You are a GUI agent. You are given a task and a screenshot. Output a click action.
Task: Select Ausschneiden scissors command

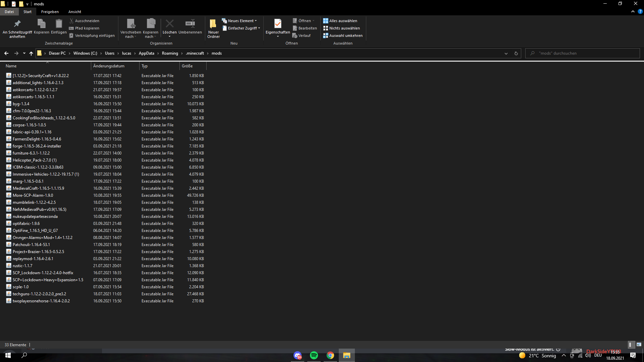click(84, 21)
